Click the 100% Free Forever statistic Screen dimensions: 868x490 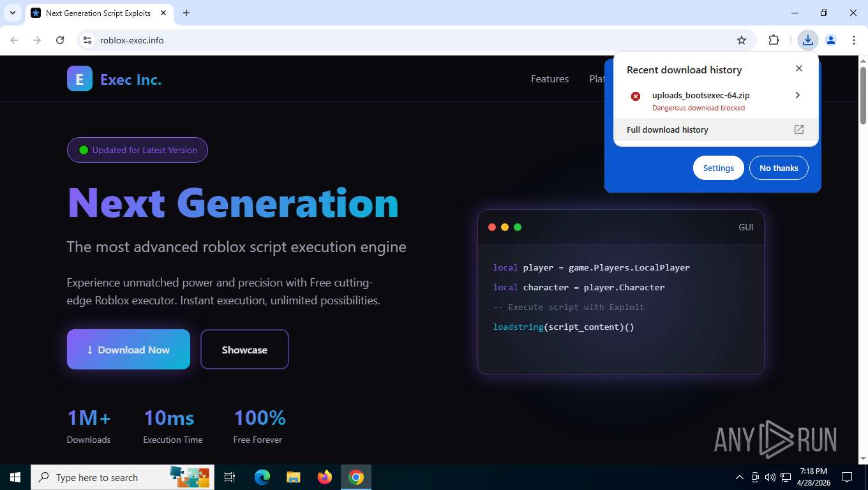coord(259,426)
